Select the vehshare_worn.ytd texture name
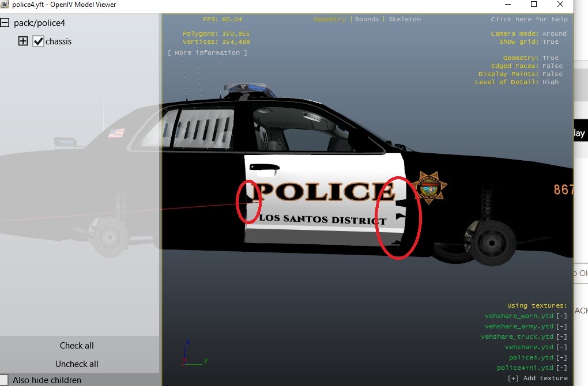 (519, 316)
